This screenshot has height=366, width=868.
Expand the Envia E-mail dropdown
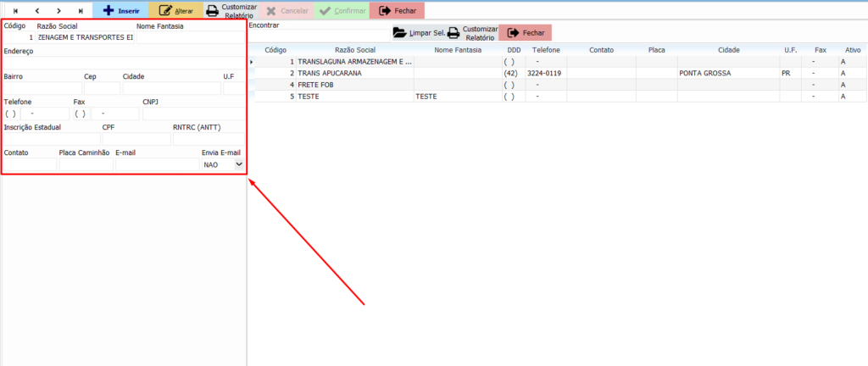(238, 164)
